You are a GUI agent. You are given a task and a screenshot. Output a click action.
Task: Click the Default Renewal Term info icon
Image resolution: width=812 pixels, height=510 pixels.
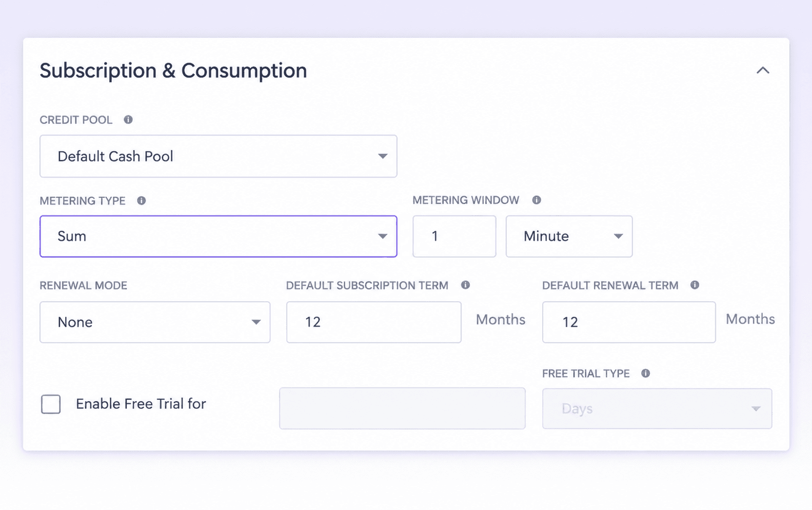(x=695, y=285)
